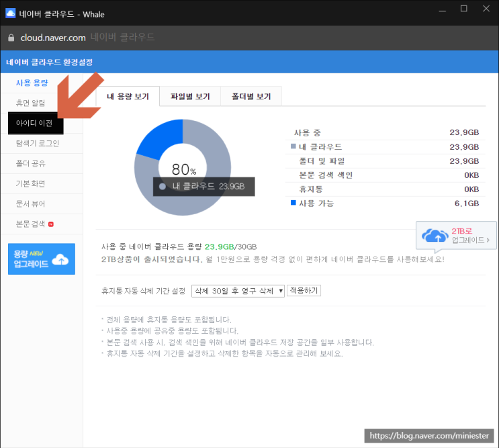Screen dimensions: 499x448
Task: Click the 2TB로 업그레이드 link
Action: [457, 236]
